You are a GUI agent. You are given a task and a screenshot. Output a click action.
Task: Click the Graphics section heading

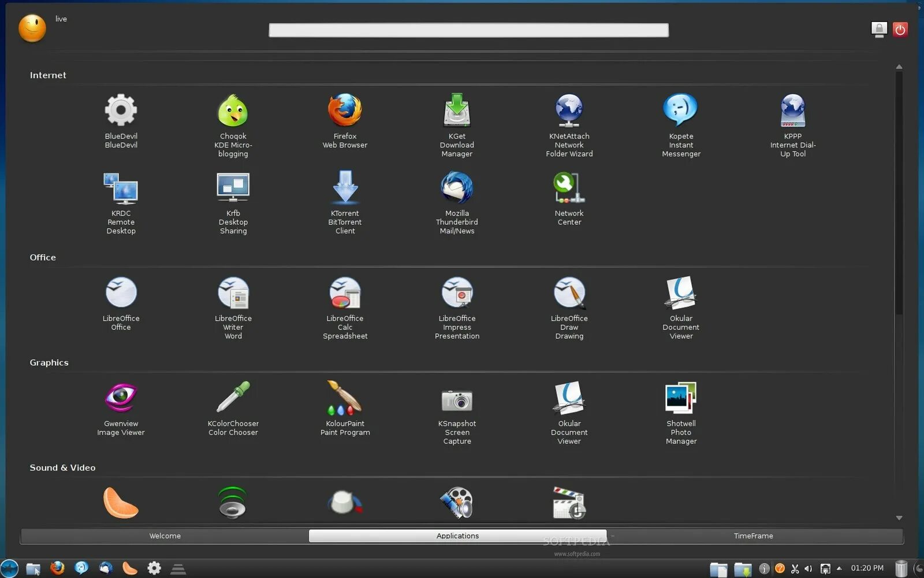49,362
